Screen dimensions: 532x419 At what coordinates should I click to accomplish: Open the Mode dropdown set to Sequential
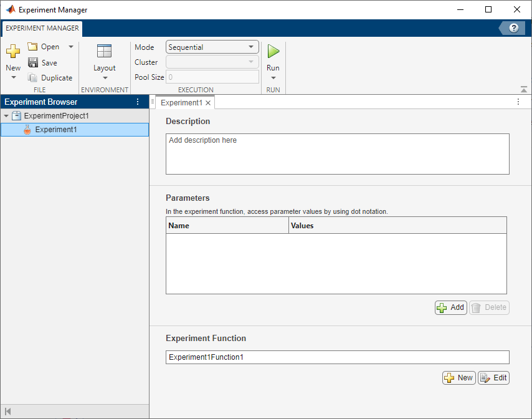(212, 47)
